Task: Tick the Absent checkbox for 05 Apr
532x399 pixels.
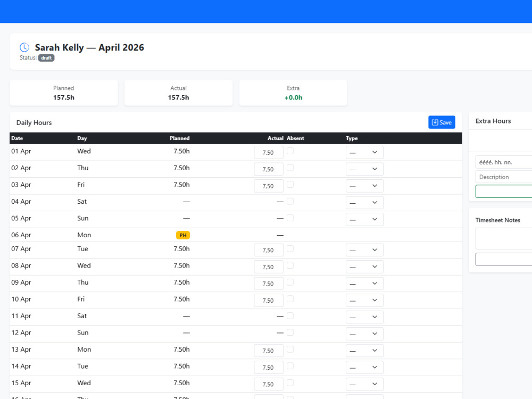Action: coord(290,218)
